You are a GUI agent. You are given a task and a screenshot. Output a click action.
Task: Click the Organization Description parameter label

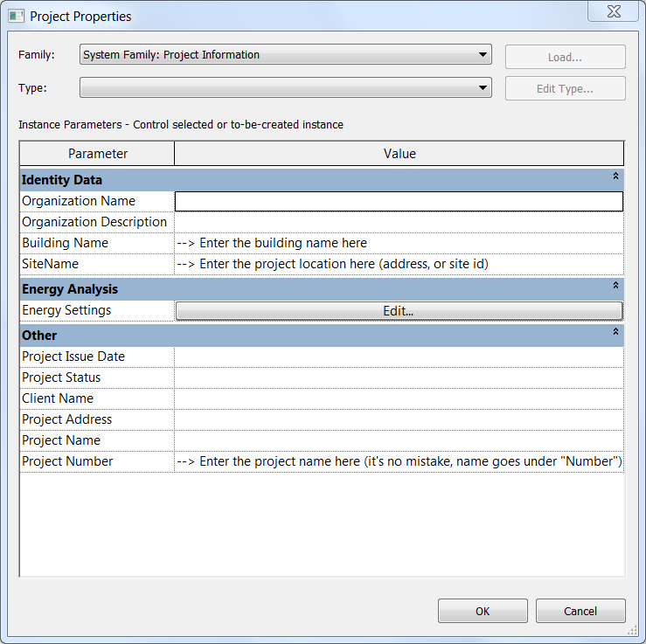[94, 222]
